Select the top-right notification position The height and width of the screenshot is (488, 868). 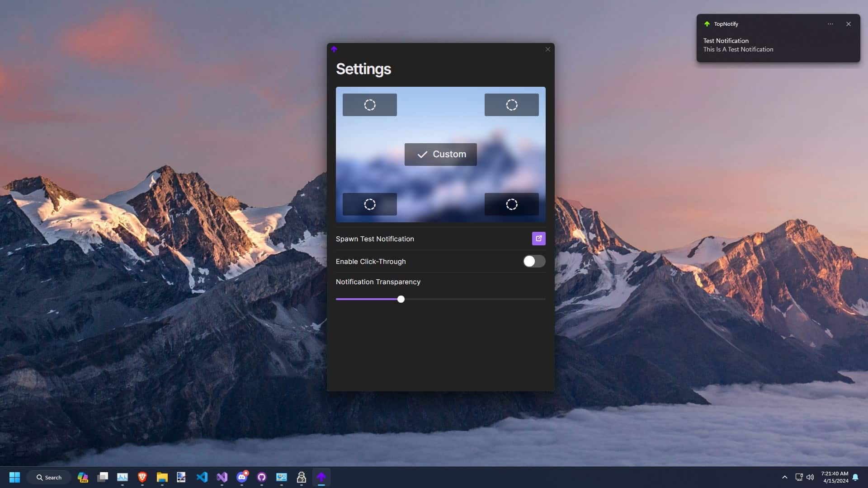pos(511,104)
